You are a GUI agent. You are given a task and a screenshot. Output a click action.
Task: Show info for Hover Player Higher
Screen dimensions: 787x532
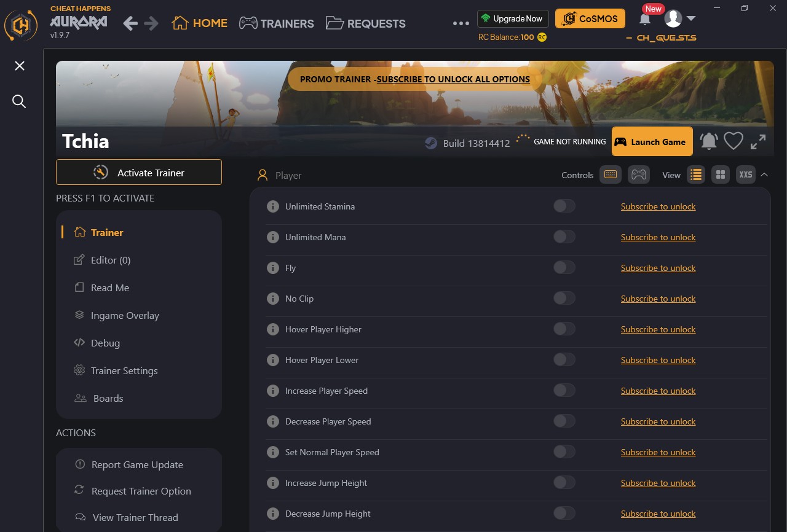pyautogui.click(x=273, y=329)
